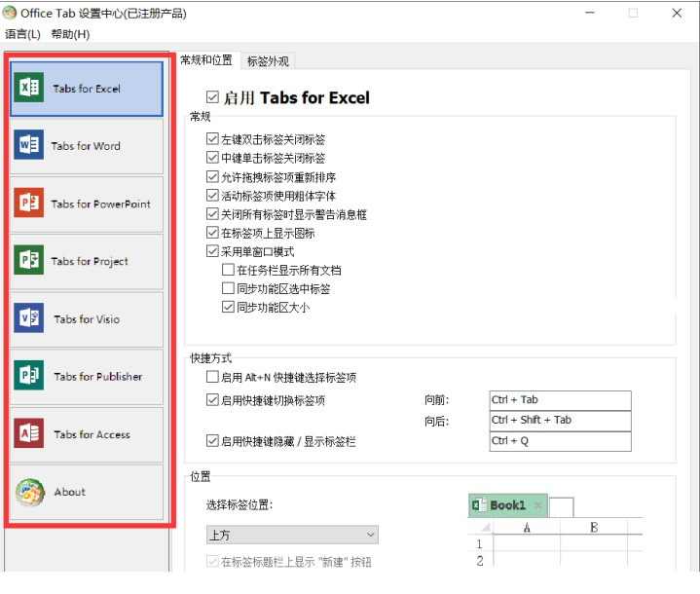Toggle 启用快捷键切换标签项 checkbox

(x=212, y=399)
